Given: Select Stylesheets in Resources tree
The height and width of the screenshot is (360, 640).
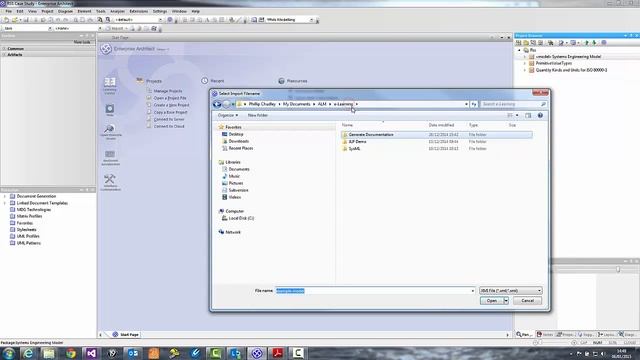Looking at the screenshot, I should (x=27, y=230).
